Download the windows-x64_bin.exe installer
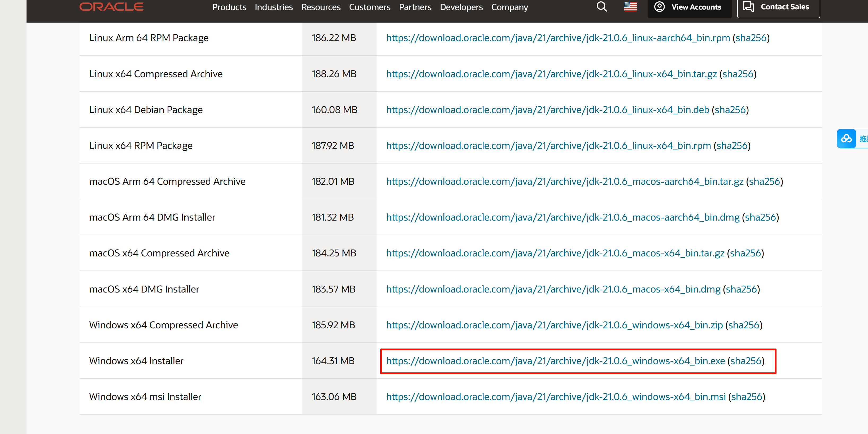 (555, 361)
